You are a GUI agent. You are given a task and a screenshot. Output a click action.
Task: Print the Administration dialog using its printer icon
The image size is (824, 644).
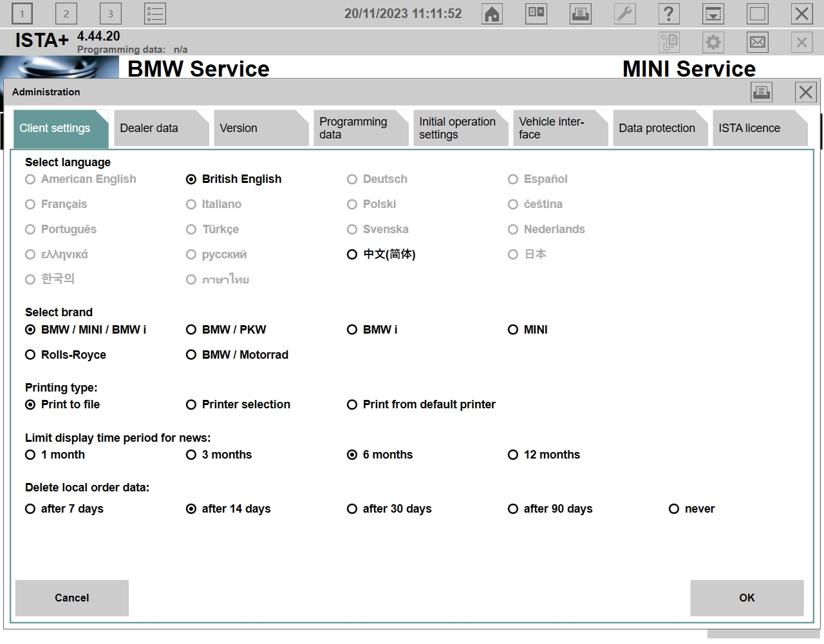(x=762, y=92)
